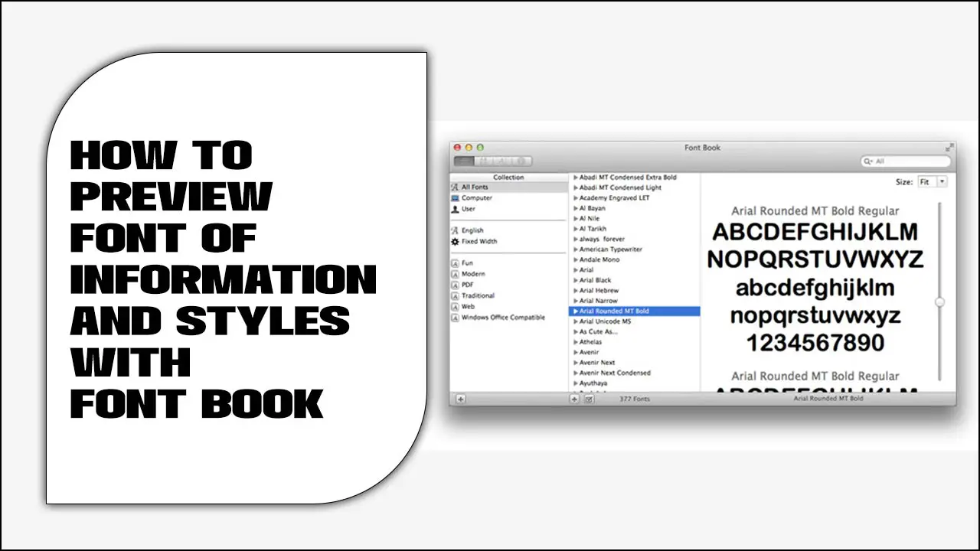Select the Computer collection icon
Image resolution: width=980 pixels, height=551 pixels.
(x=455, y=198)
